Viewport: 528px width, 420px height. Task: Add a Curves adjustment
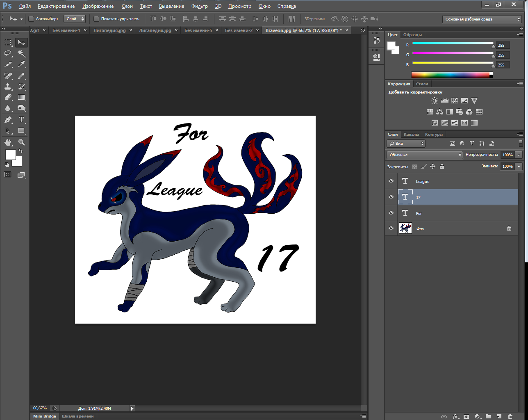coord(455,100)
